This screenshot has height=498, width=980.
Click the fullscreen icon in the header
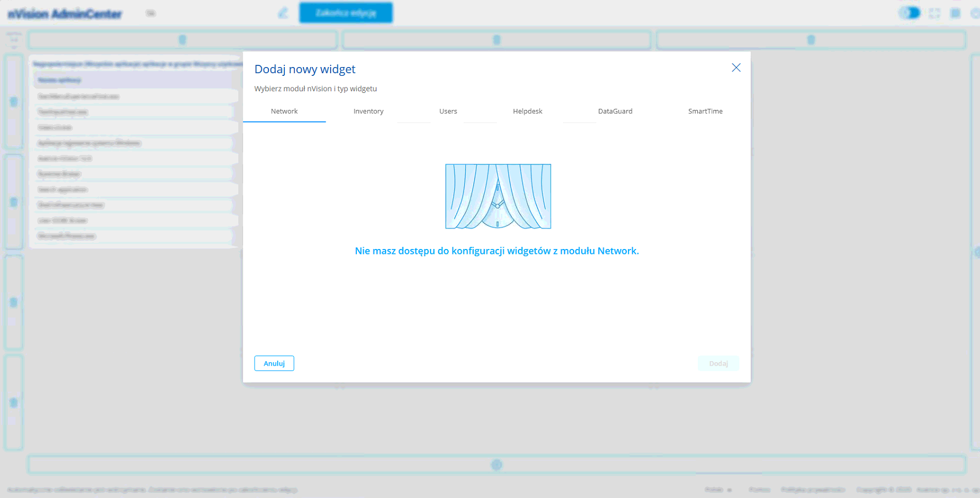(934, 13)
